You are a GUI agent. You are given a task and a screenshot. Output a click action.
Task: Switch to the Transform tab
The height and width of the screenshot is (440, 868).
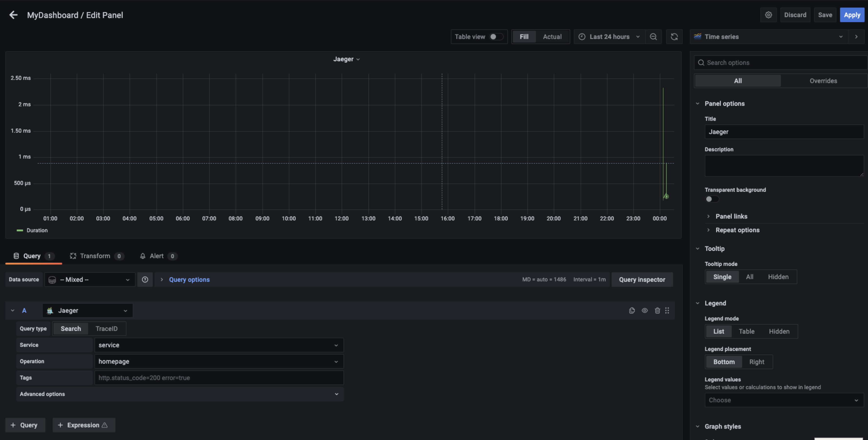tap(97, 256)
